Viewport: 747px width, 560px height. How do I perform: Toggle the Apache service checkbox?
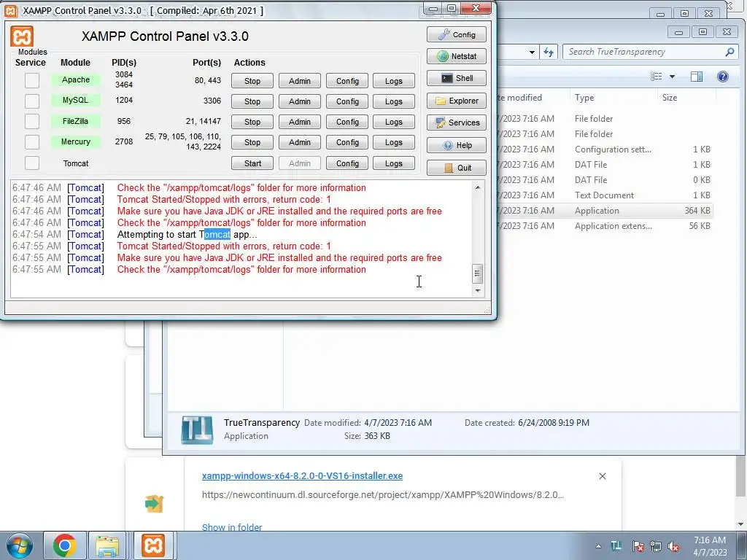click(32, 80)
